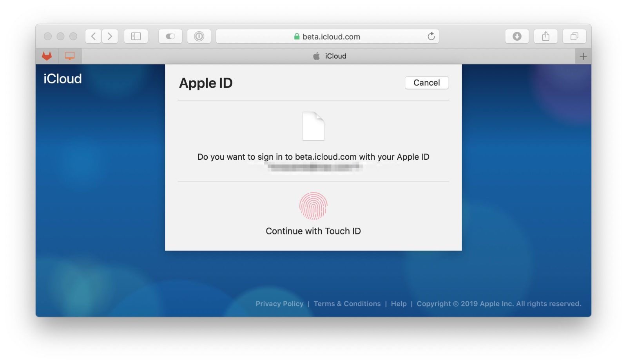
Task: Click the Touch ID fingerprint icon
Action: point(313,206)
